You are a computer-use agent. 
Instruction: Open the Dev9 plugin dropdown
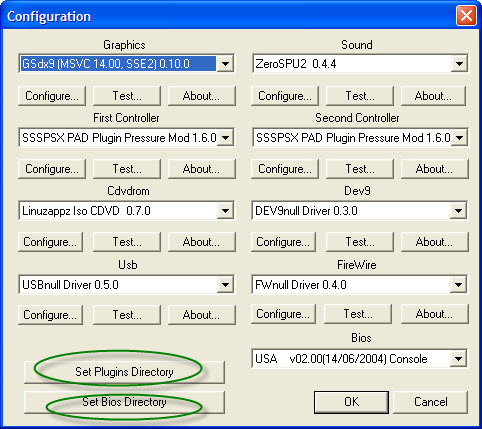[x=458, y=211]
